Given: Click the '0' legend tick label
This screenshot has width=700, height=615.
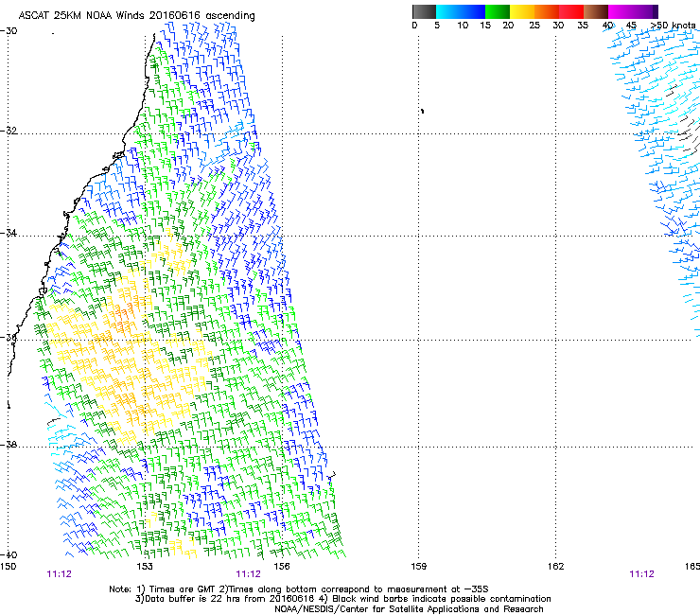Looking at the screenshot, I should click(414, 26).
